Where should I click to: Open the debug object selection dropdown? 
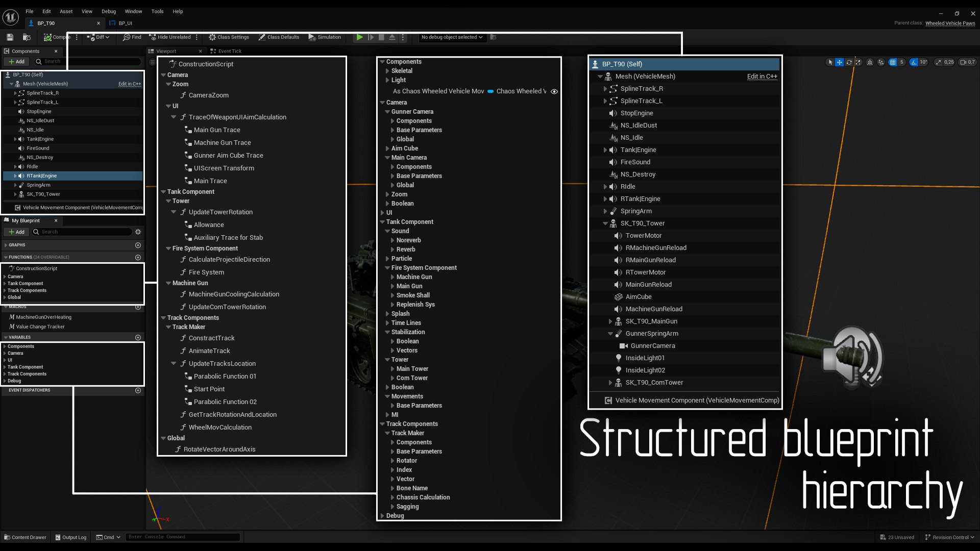452,37
